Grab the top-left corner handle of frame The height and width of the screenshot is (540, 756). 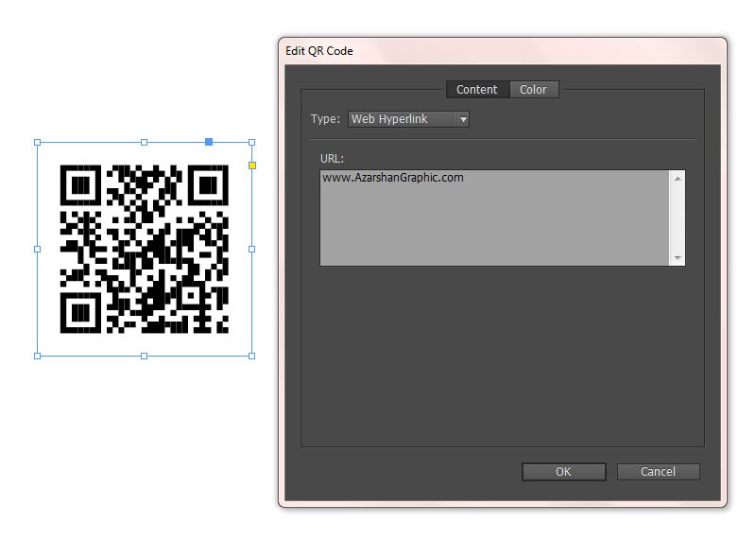37,143
